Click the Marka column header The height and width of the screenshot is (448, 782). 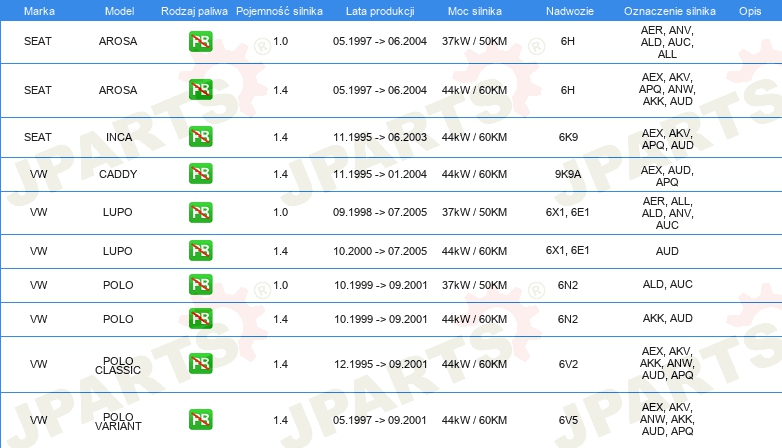(x=39, y=11)
